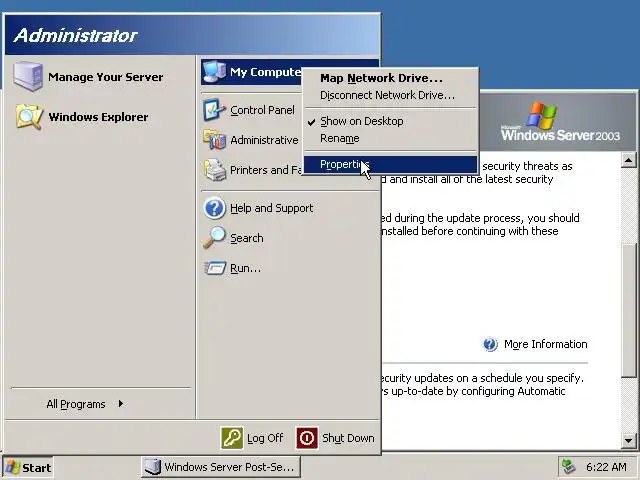Screen dimensions: 640x480
Task: Click scrollbar down arrow in Post-Setup window
Action: tap(629, 440)
